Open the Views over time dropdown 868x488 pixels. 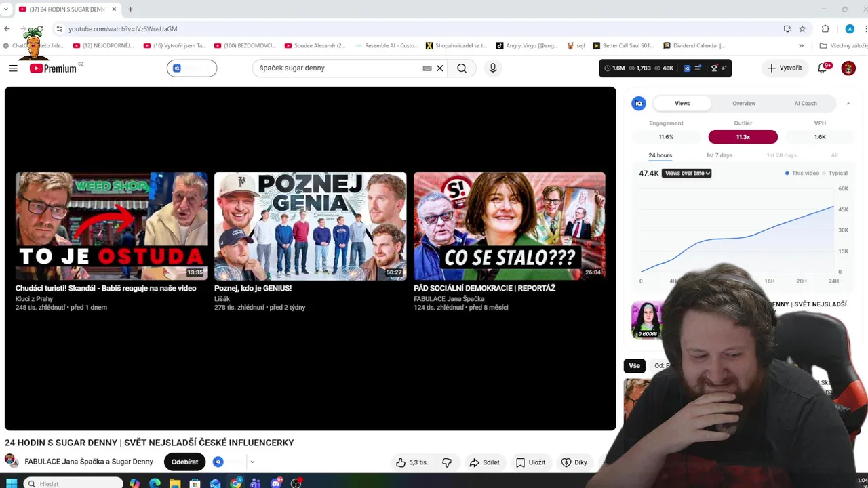click(687, 173)
